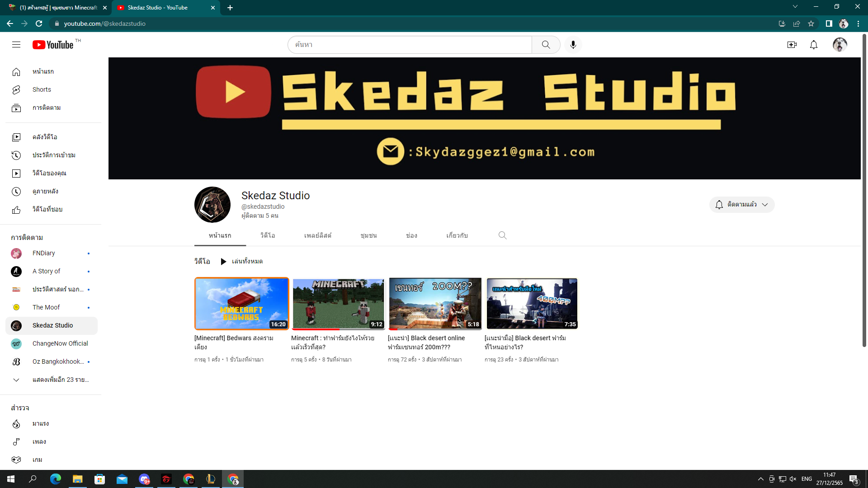Open Windows taskbar search
Image resolution: width=868 pixels, height=488 pixels.
[33, 479]
